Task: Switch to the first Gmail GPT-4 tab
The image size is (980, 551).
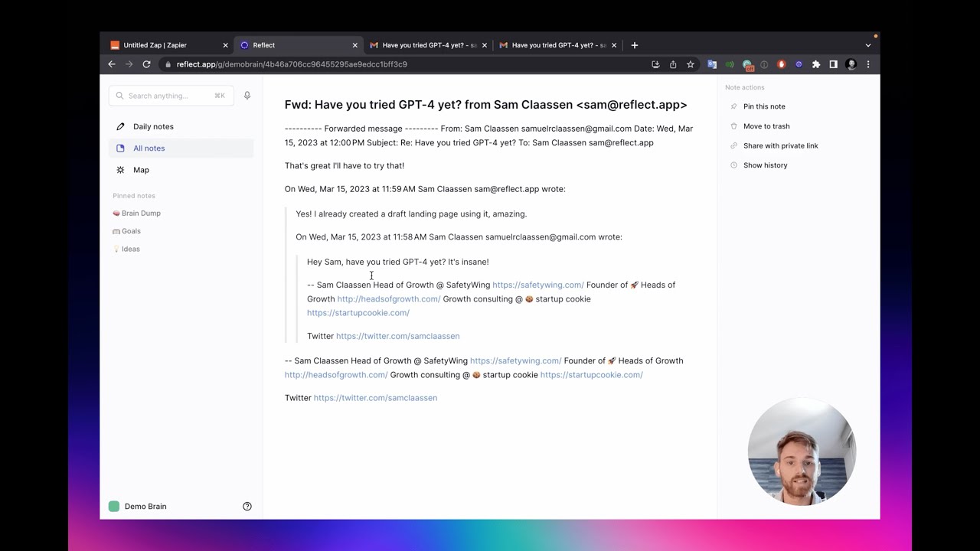Action: point(429,45)
